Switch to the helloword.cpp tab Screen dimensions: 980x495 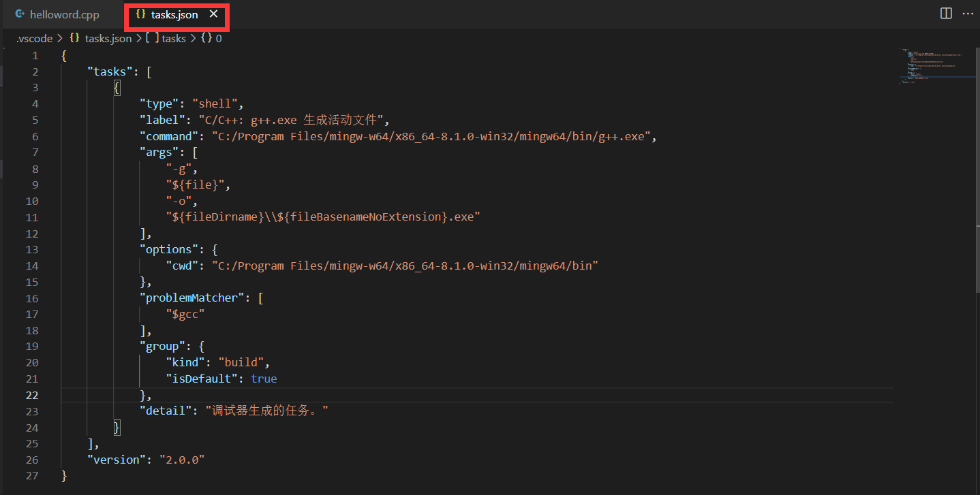(57, 14)
